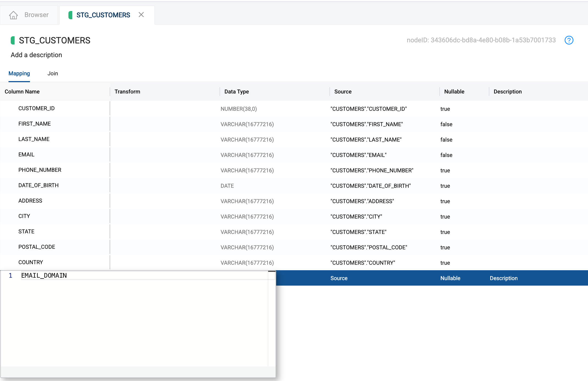
Task: Click Nullable value true for PHONE_NUMBER
Action: pos(445,170)
